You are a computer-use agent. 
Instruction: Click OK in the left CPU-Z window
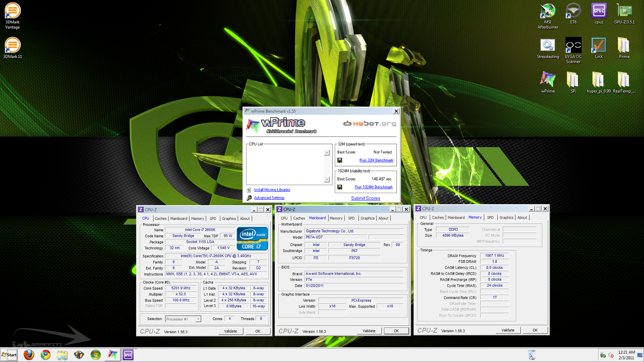tap(258, 331)
